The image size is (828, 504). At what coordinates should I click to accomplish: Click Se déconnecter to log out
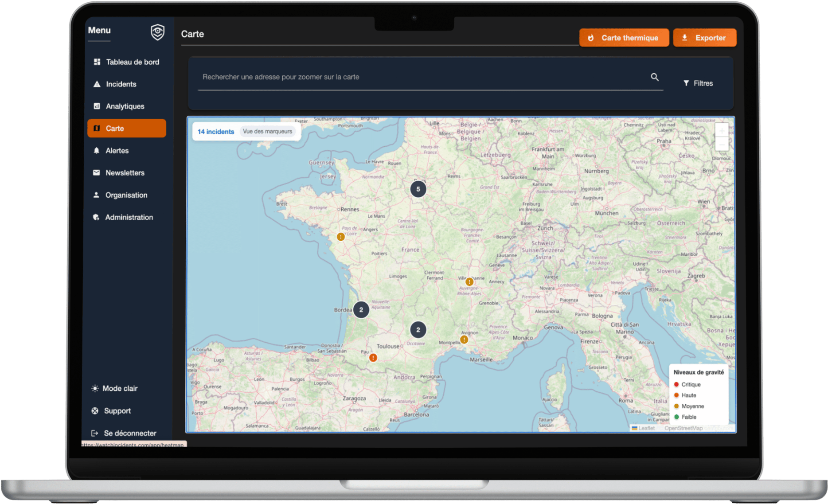pyautogui.click(x=129, y=433)
